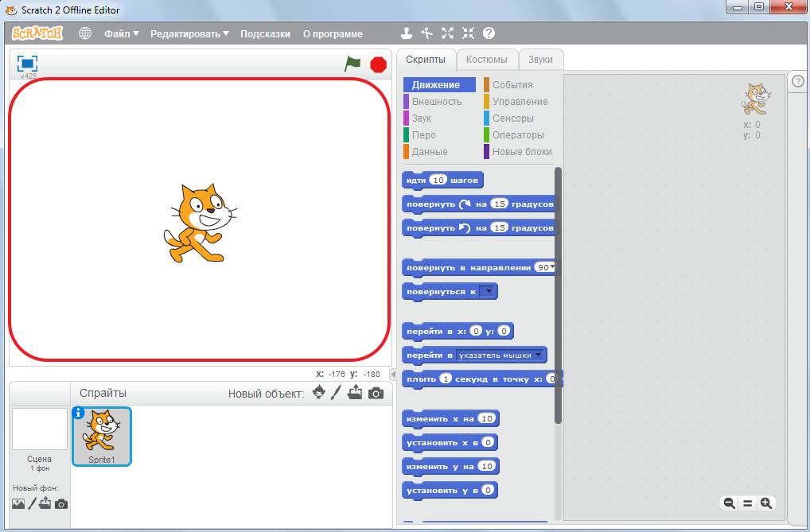Screen dimensions: 810x532
Task: Open Sprite1 info with the i icon
Action: click(79, 413)
